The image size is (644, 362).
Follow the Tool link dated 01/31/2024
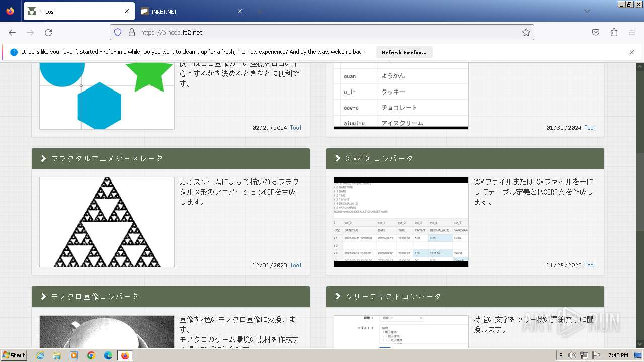[x=590, y=128]
